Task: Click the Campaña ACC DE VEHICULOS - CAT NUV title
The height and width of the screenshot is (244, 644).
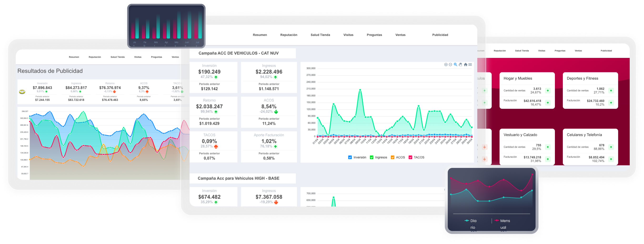Action: click(238, 53)
